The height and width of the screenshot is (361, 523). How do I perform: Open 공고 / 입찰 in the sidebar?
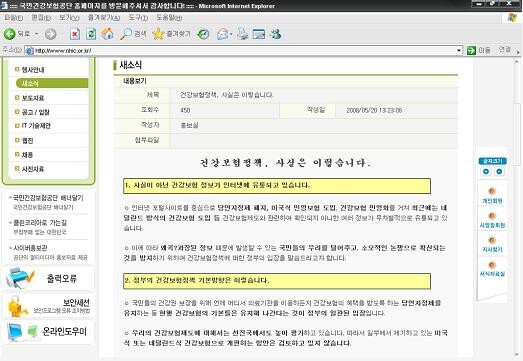tap(35, 112)
